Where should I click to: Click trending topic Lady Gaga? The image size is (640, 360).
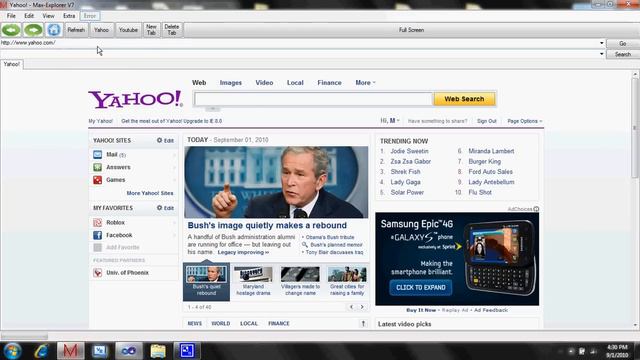click(x=405, y=182)
